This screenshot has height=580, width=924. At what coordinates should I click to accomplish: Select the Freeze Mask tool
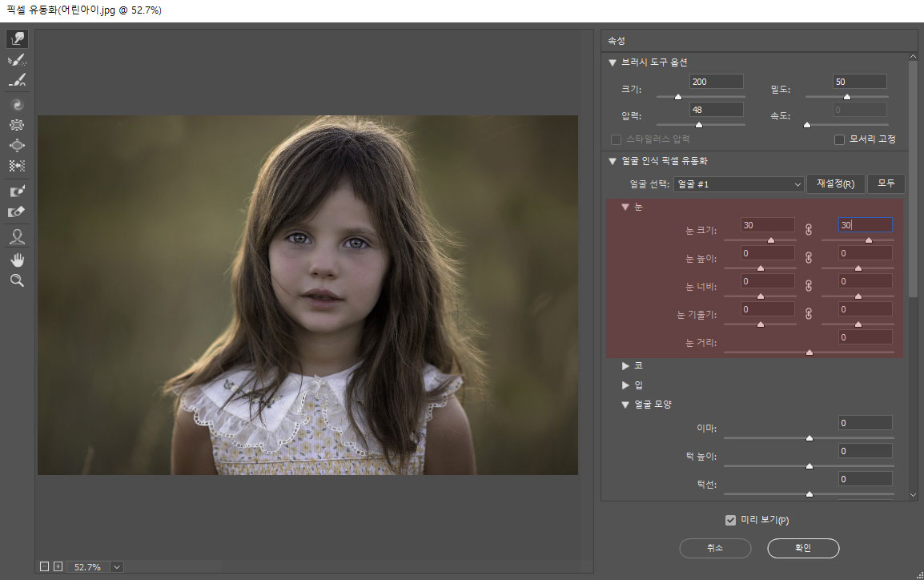pyautogui.click(x=17, y=191)
